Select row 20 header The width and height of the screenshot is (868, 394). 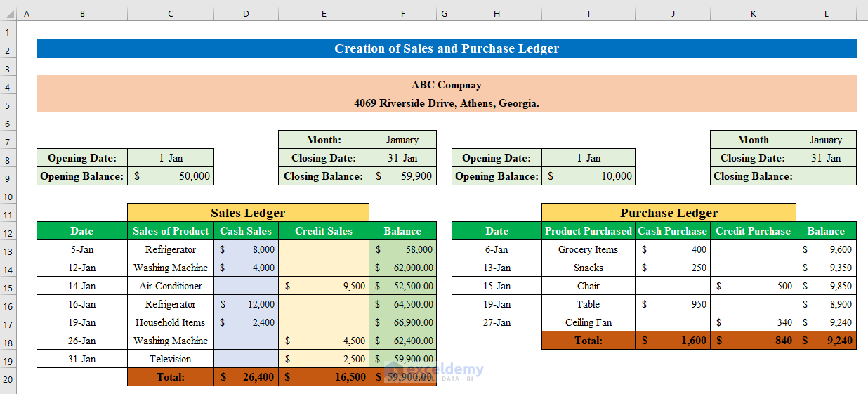[x=8, y=377]
